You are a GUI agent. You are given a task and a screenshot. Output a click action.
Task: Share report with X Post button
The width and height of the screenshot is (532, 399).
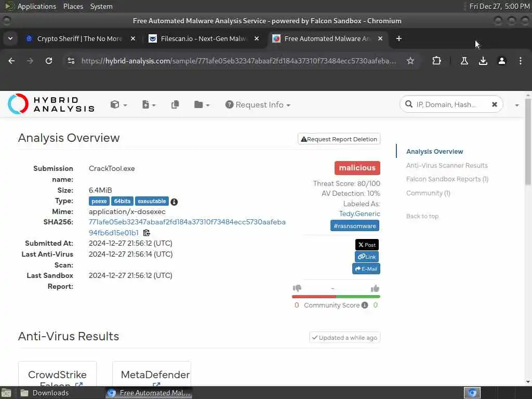tap(367, 245)
